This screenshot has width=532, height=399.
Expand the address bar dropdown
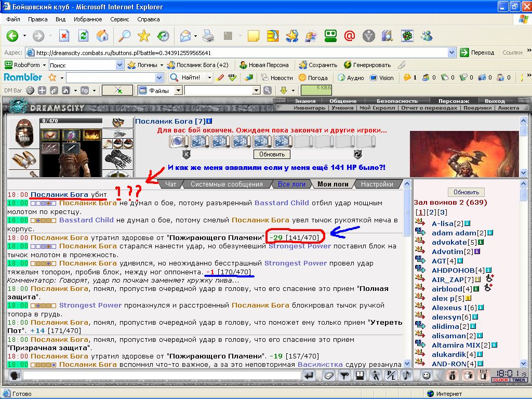[451, 52]
